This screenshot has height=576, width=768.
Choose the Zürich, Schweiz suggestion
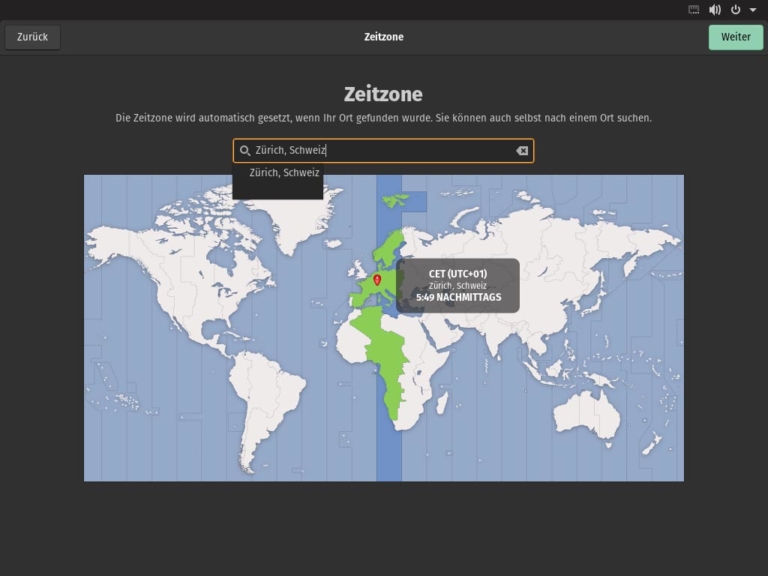coord(284,172)
